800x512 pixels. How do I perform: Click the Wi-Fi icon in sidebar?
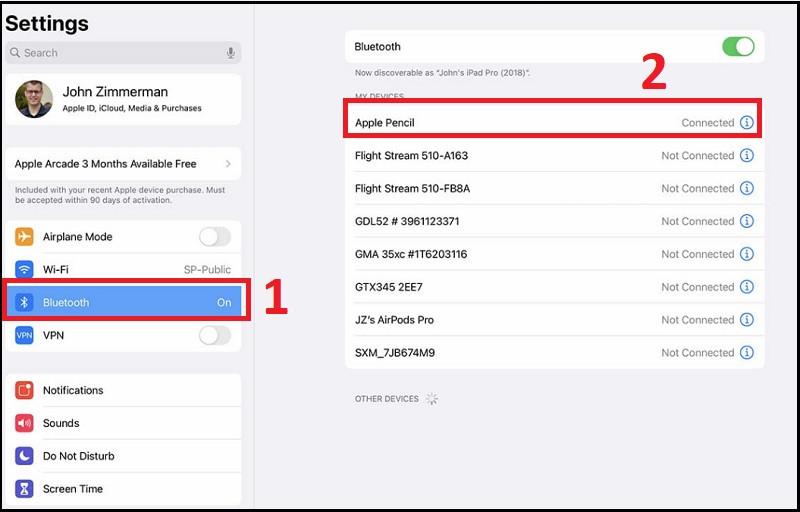point(25,270)
